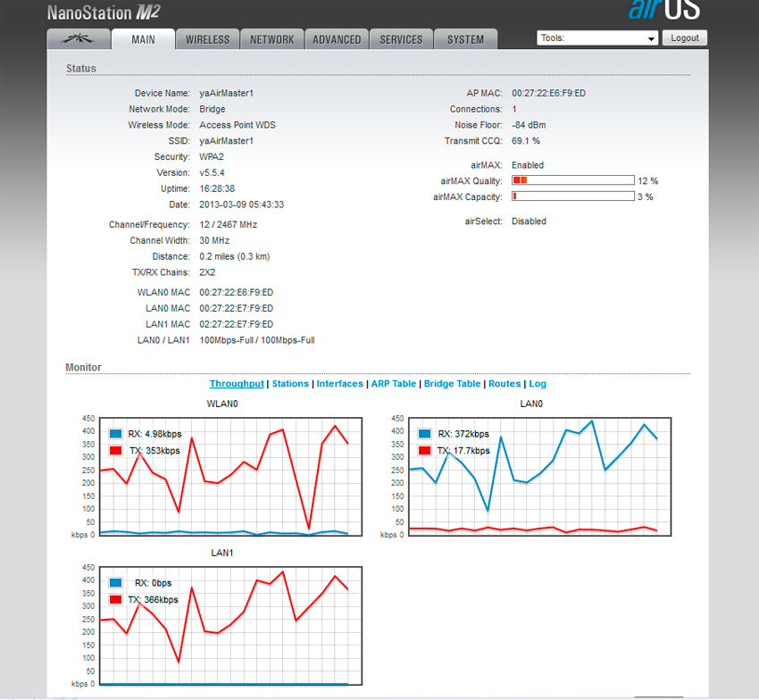The width and height of the screenshot is (759, 700).
Task: Click the NanoStation M2 title
Action: click(x=104, y=12)
